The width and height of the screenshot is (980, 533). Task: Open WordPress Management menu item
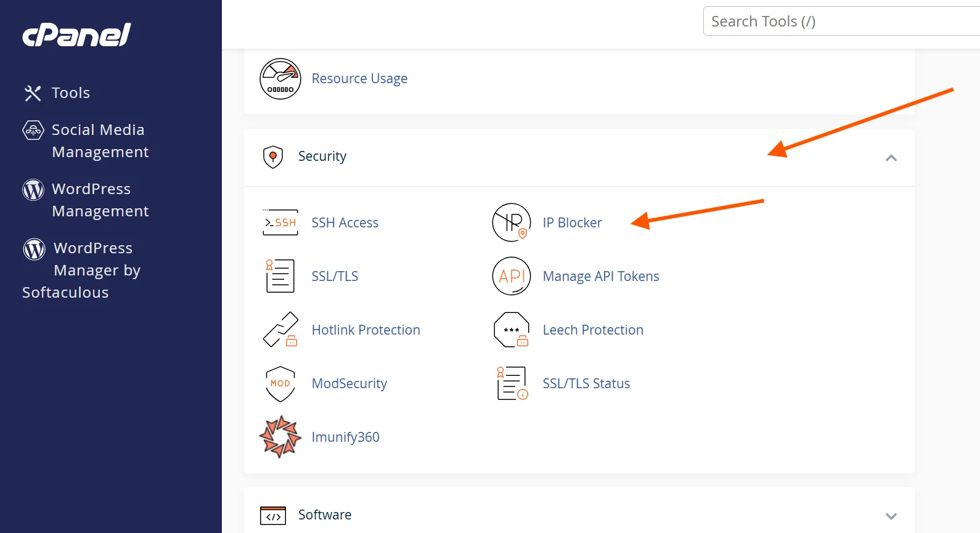click(100, 200)
